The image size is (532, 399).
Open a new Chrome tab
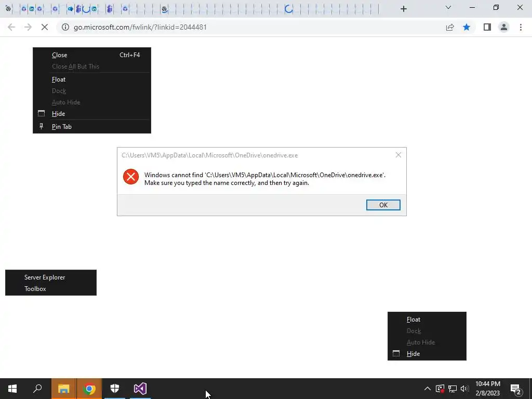[403, 9]
